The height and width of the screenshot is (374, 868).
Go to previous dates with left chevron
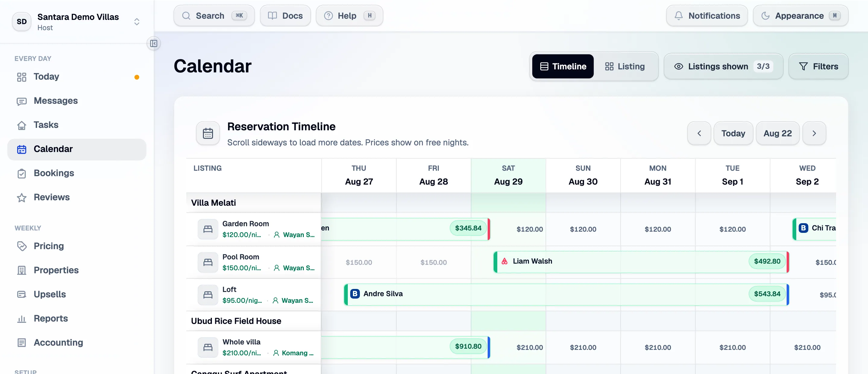coord(699,134)
